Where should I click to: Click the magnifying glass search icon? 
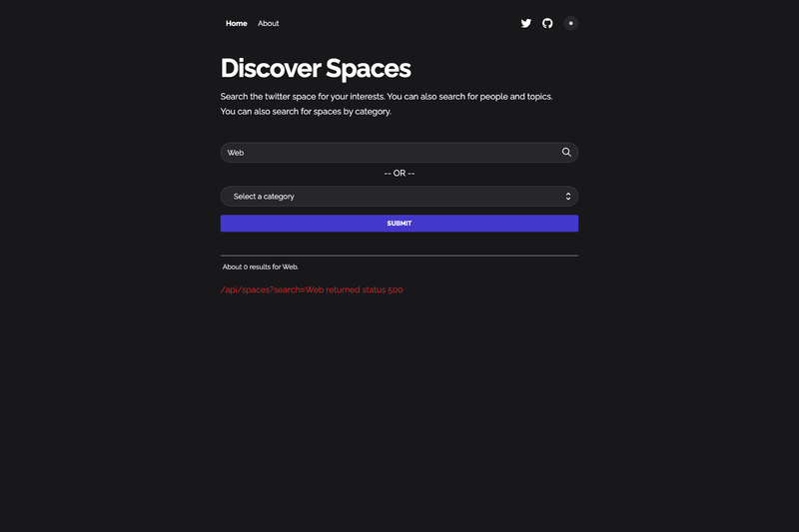tap(566, 153)
